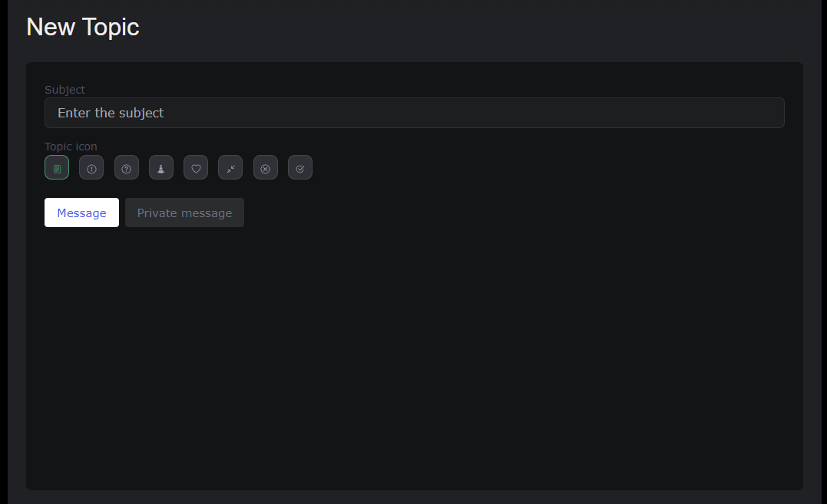Choose the exclamation mark topic icon
Image resolution: width=827 pixels, height=504 pixels.
coord(91,167)
